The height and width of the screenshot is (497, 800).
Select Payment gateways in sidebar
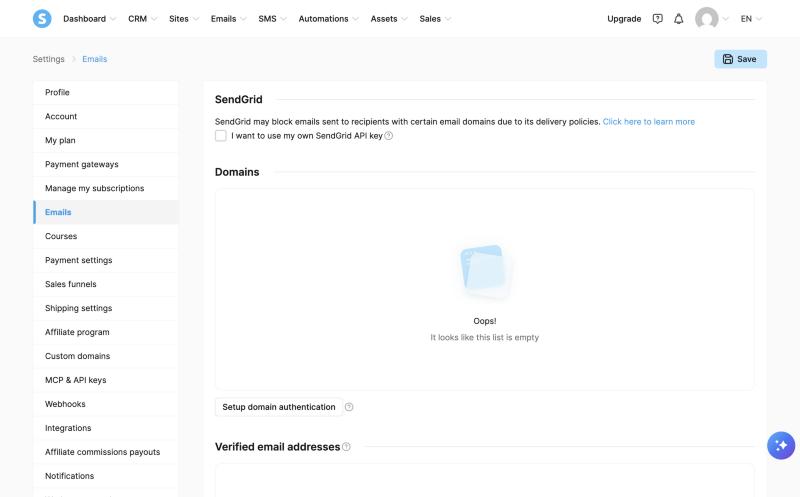(106, 164)
